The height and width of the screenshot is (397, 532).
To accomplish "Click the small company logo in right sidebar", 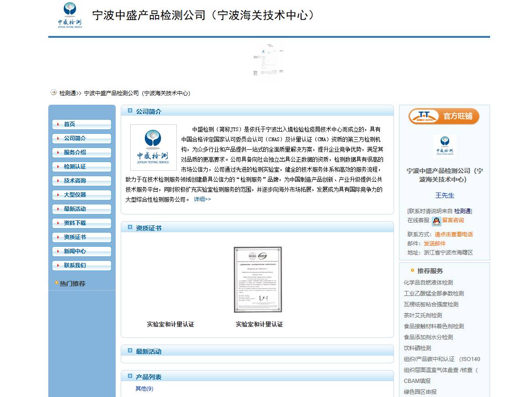I will (445, 145).
